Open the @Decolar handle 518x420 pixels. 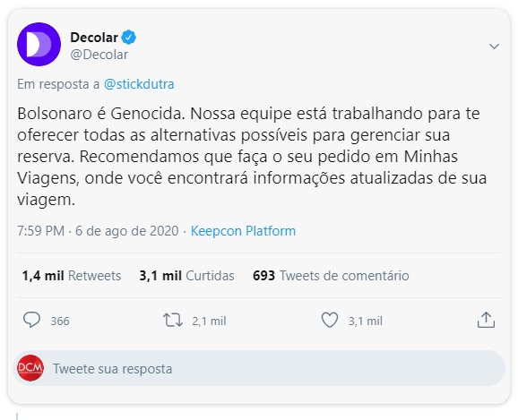(x=99, y=55)
